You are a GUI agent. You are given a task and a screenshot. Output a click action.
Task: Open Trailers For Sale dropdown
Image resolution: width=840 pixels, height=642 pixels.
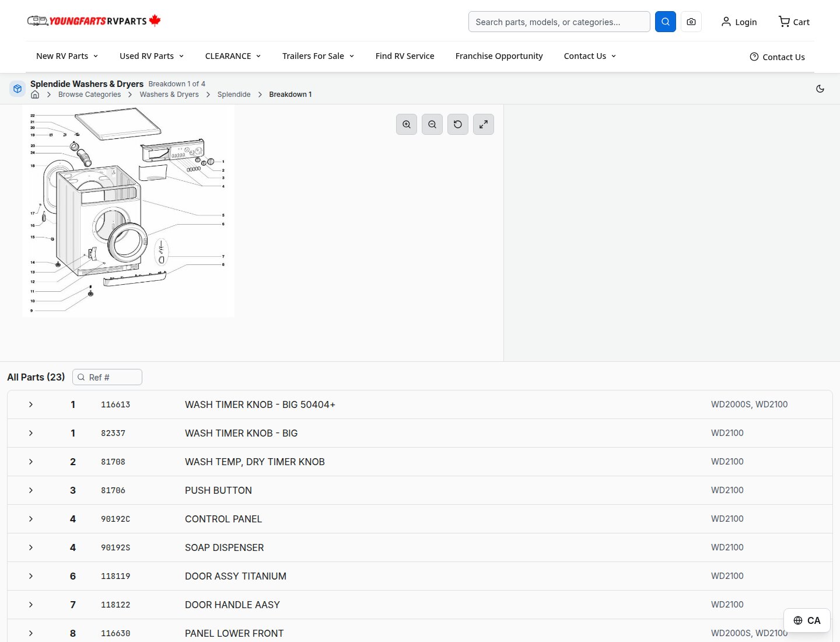tap(318, 56)
